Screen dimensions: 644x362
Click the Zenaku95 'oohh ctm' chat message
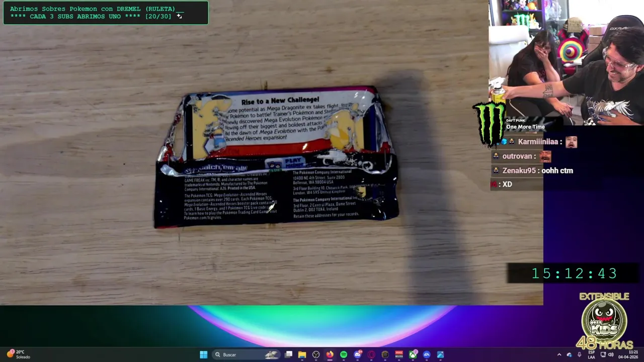click(x=532, y=170)
